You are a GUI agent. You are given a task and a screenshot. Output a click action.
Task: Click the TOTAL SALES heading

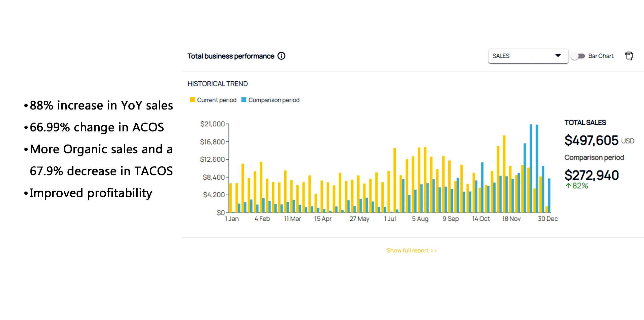pos(585,123)
